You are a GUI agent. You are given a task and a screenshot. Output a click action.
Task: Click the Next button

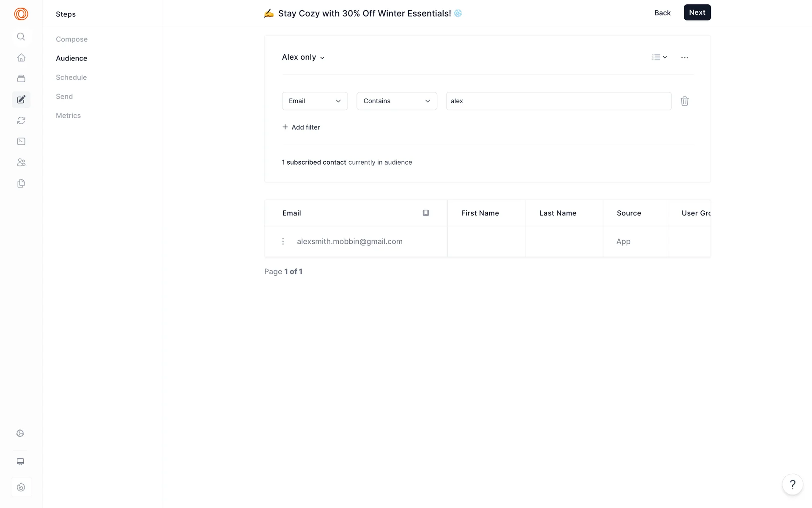pyautogui.click(x=697, y=13)
